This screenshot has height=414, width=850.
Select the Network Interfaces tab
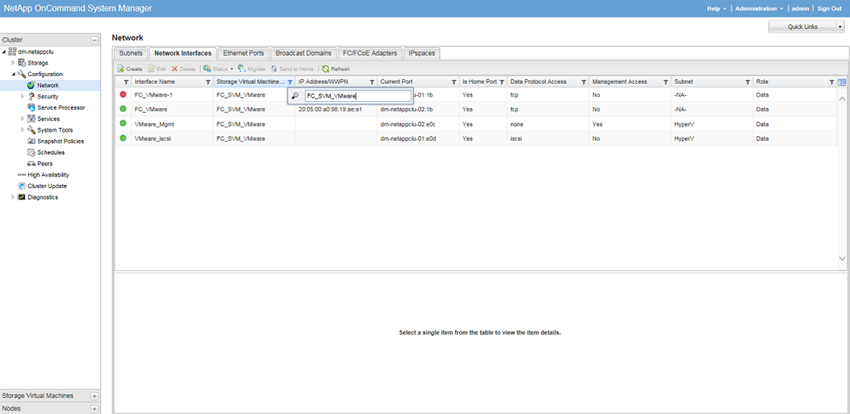pyautogui.click(x=183, y=53)
